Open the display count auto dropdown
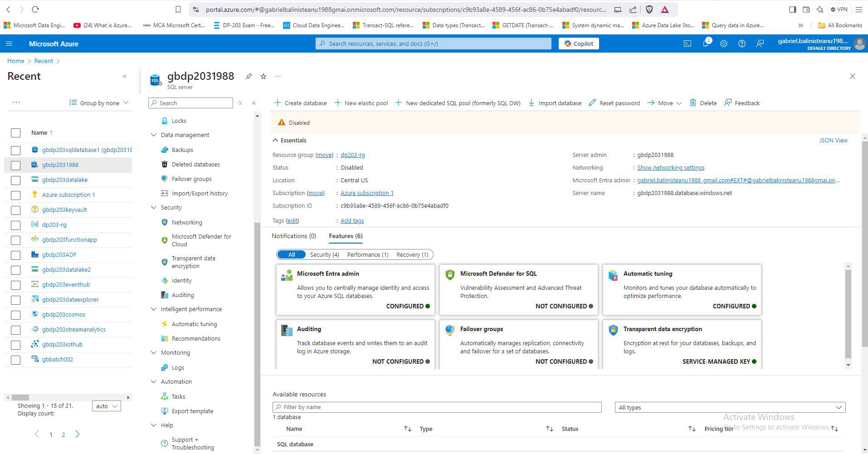The width and height of the screenshot is (868, 454). tap(106, 406)
